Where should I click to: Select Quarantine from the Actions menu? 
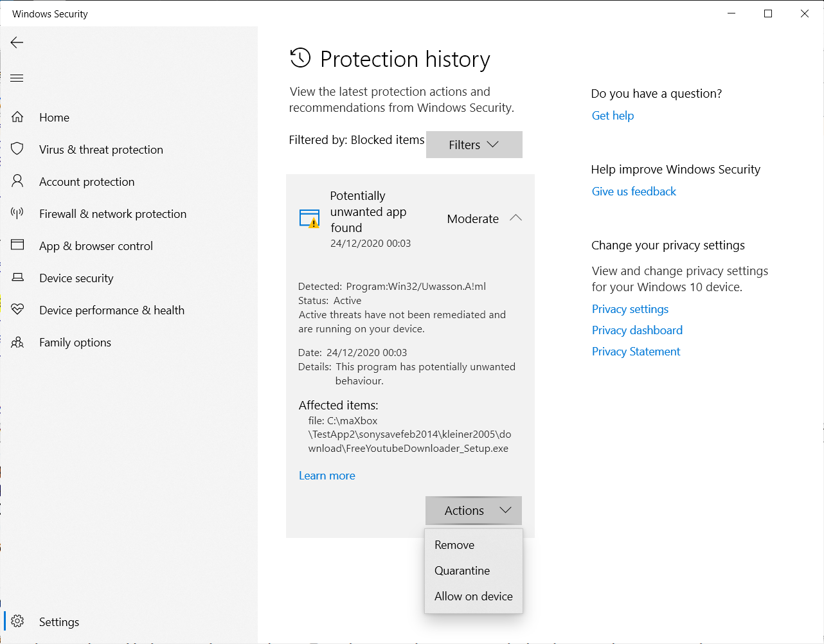click(x=462, y=571)
